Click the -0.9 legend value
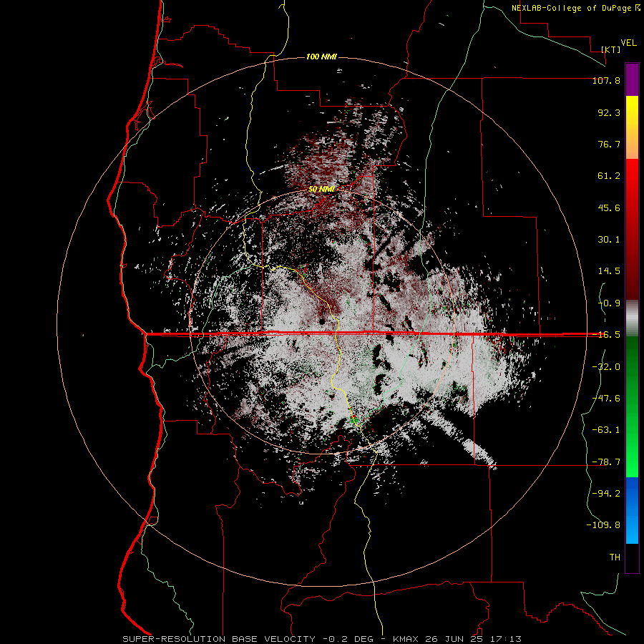Viewport: 644px width, 644px height. 609,303
